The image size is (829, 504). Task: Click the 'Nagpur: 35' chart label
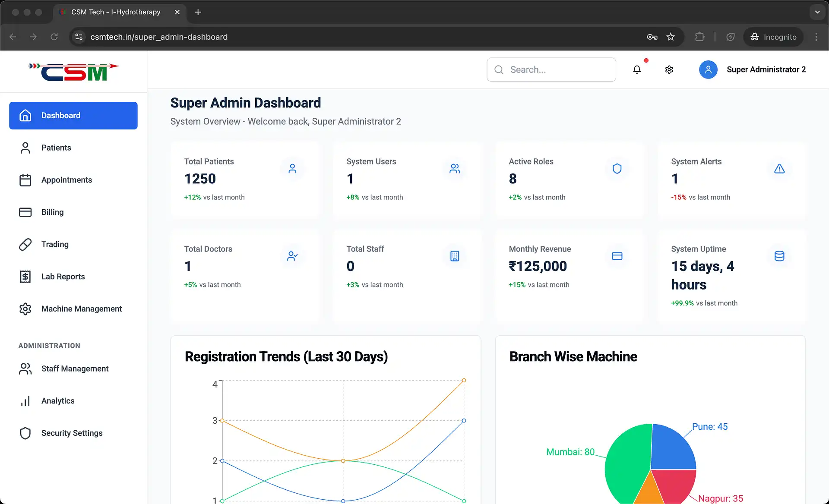click(x=721, y=498)
